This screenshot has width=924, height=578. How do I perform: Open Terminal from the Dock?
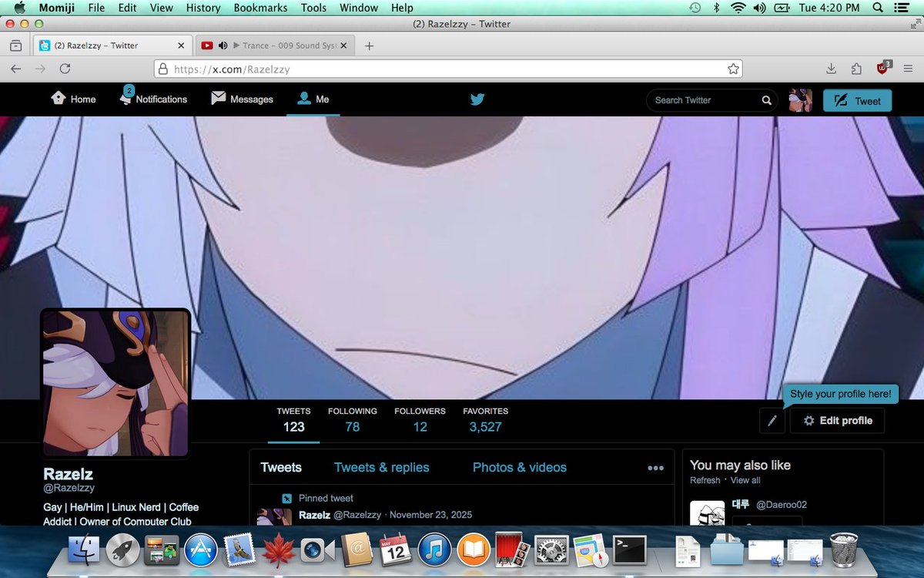tap(629, 550)
